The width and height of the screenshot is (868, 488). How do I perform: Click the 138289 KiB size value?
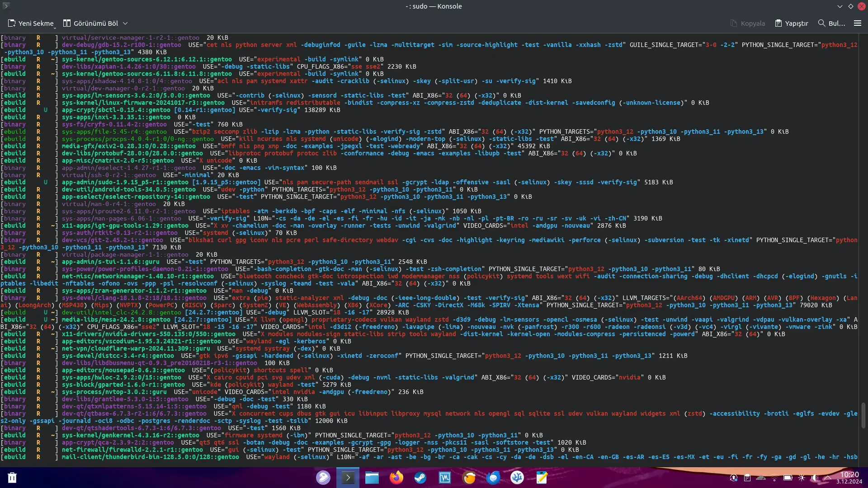point(322,110)
